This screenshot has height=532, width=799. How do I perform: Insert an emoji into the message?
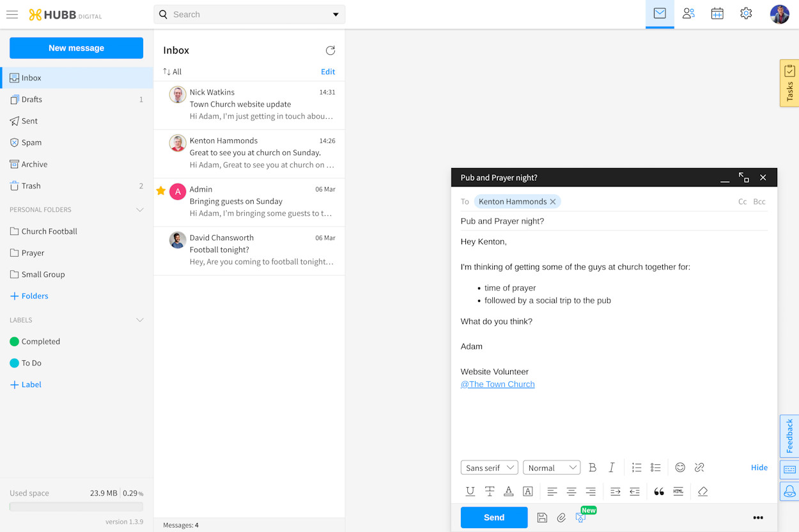679,467
